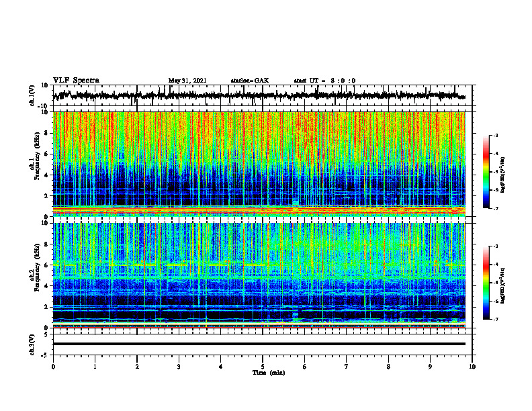Click the '-3' label on ch.2 color bar

(496, 246)
